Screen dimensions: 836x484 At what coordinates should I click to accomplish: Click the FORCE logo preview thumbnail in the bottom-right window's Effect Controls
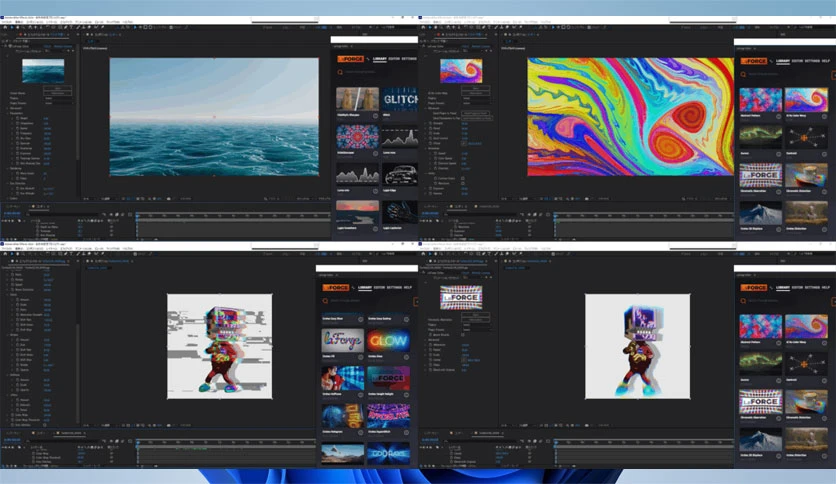[461, 297]
